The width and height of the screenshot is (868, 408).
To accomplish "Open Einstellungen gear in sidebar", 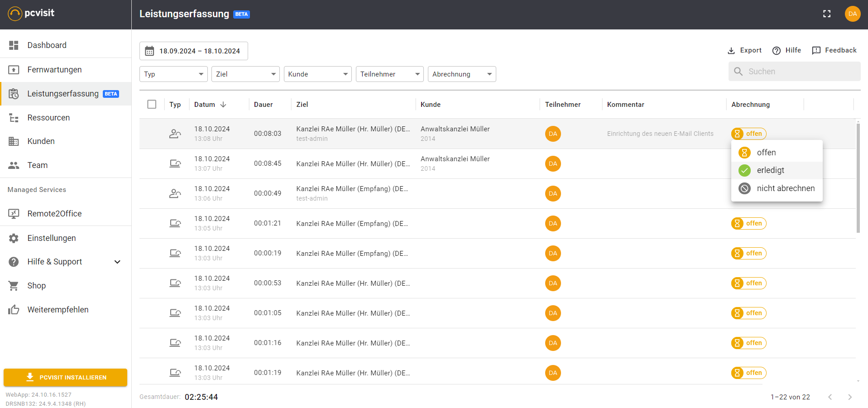I will point(14,238).
